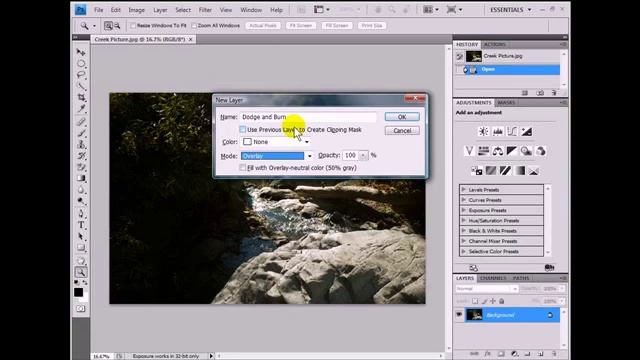The image size is (640, 360).
Task: Toggle Zoom All Windows checkbox
Action: (194, 26)
